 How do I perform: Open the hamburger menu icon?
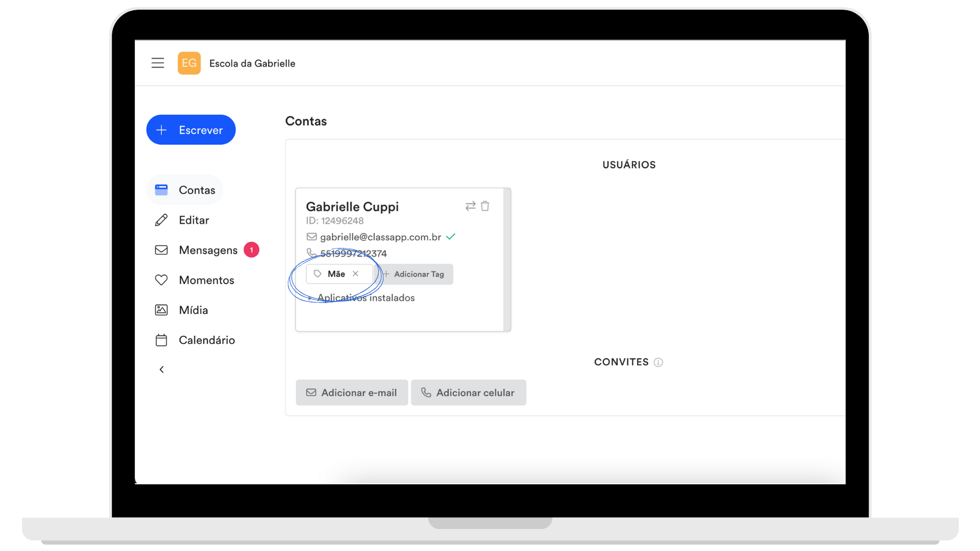click(158, 63)
